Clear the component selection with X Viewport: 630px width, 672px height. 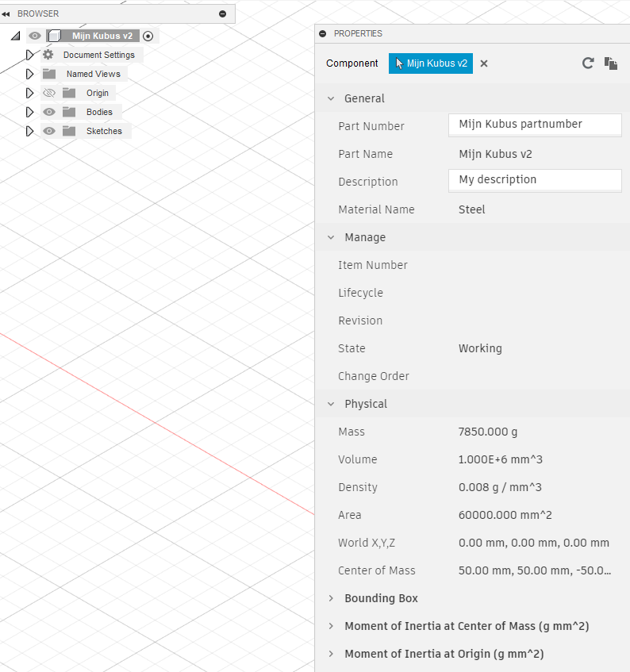pos(484,63)
